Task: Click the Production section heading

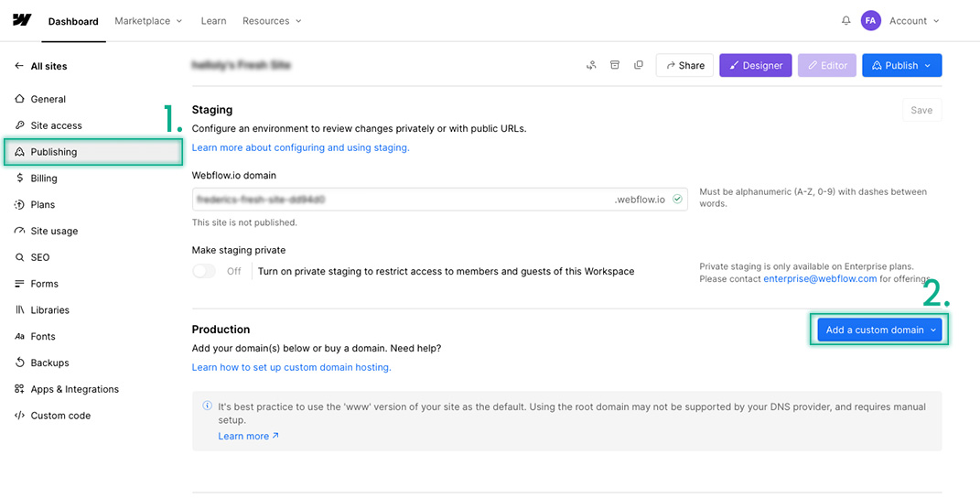Action: click(x=221, y=329)
